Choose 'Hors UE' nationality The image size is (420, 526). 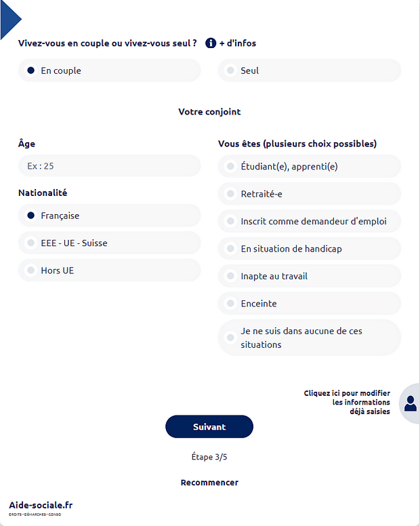[x=31, y=270]
